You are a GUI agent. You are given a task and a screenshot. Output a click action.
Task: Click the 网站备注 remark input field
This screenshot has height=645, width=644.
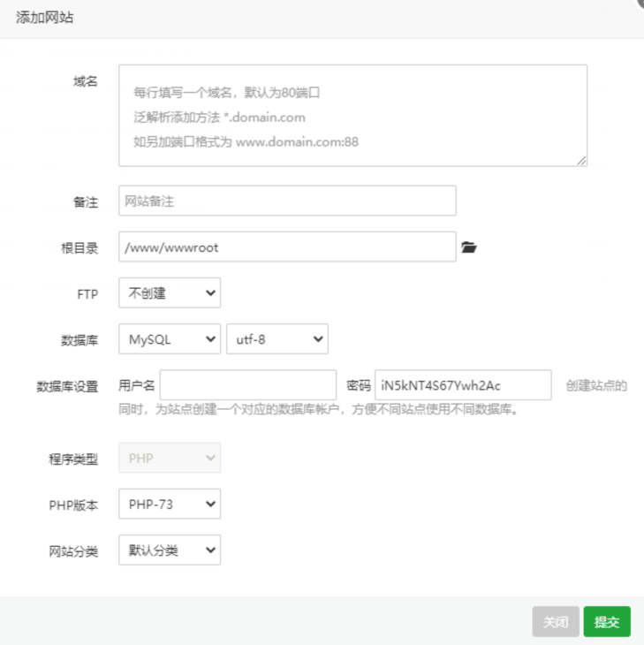[287, 201]
